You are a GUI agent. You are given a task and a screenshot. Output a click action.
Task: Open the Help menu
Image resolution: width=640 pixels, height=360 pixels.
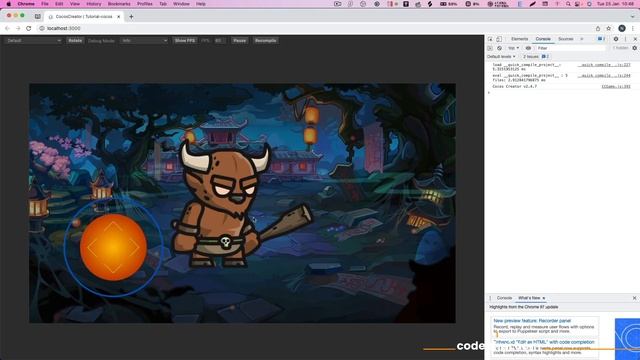(201, 4)
